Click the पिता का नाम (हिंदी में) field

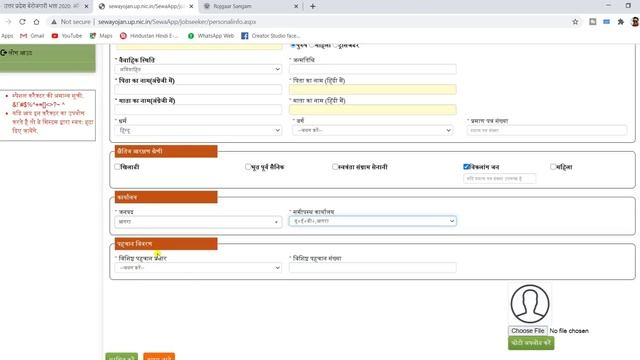(x=373, y=89)
